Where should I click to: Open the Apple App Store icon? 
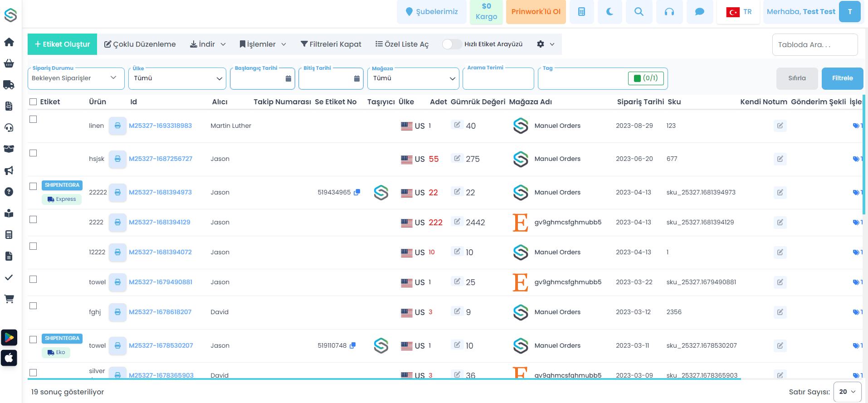[x=9, y=358]
